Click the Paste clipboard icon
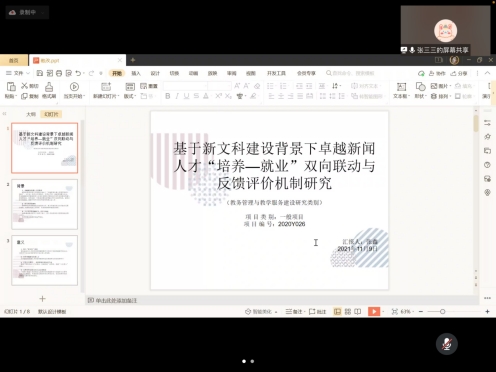Viewport: 496px width, 372px height. pyautogui.click(x=11, y=87)
